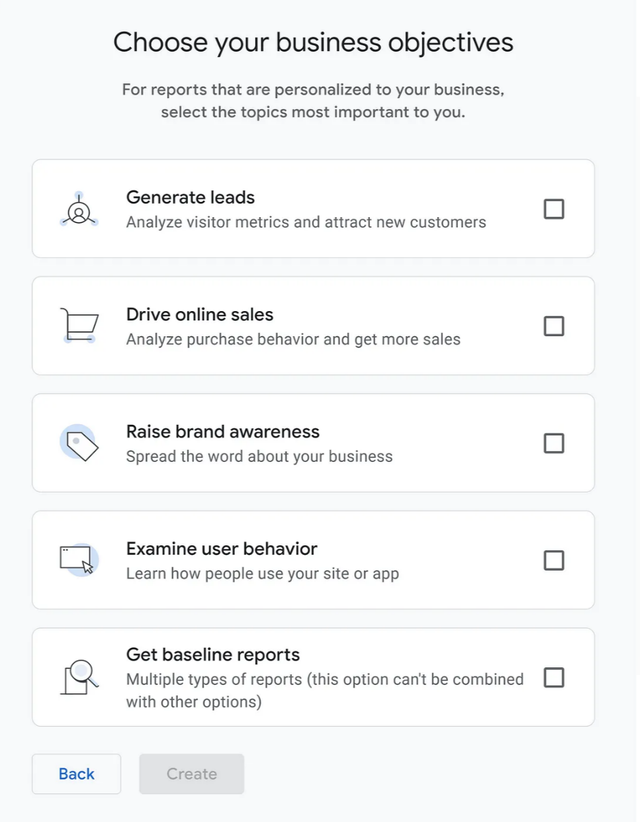This screenshot has width=640, height=822.
Task: Click the baseline reports magnifier icon
Action: 79,677
